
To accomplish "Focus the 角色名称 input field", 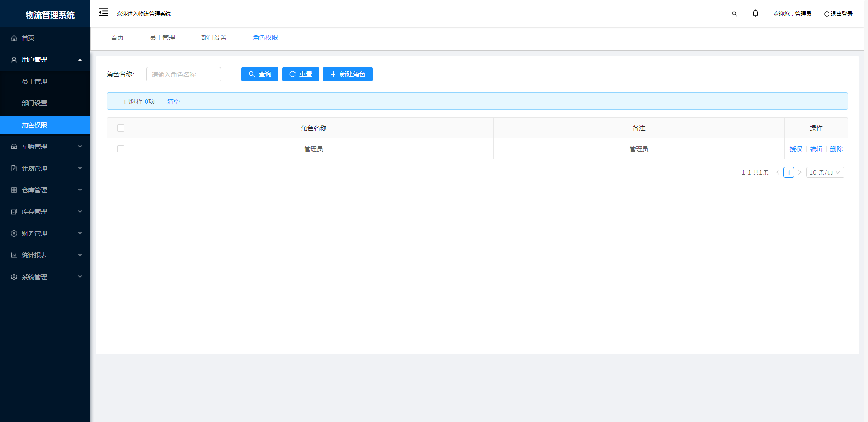I will [184, 74].
